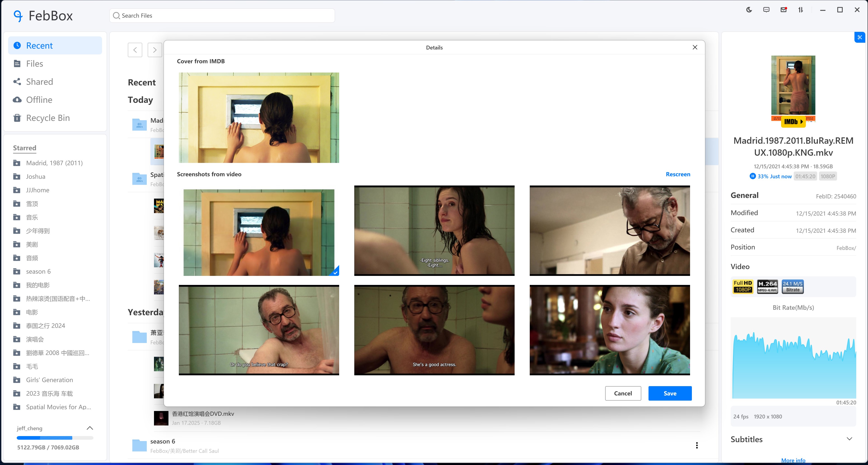Collapse the jeff_cheng account panel
The width and height of the screenshot is (868, 465).
(x=90, y=428)
